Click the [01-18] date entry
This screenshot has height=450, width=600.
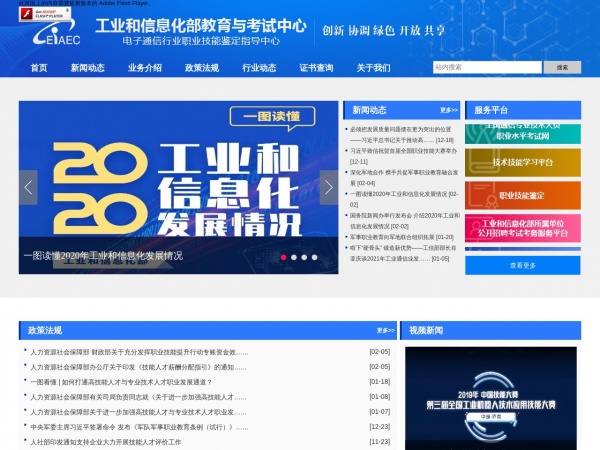point(380,382)
